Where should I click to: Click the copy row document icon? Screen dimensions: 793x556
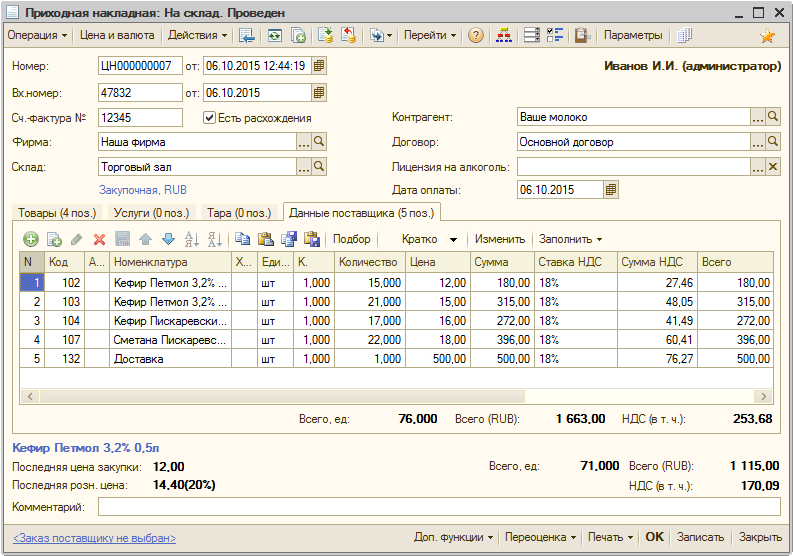pos(54,239)
